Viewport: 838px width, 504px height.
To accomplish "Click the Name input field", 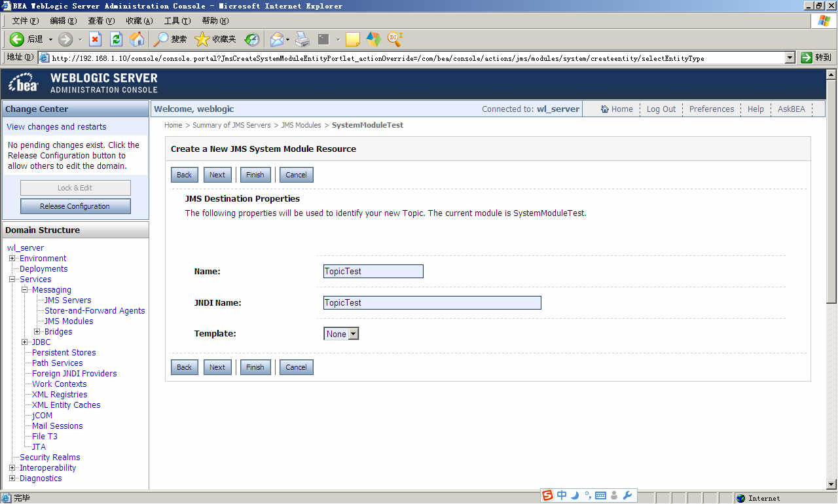I will (x=373, y=271).
